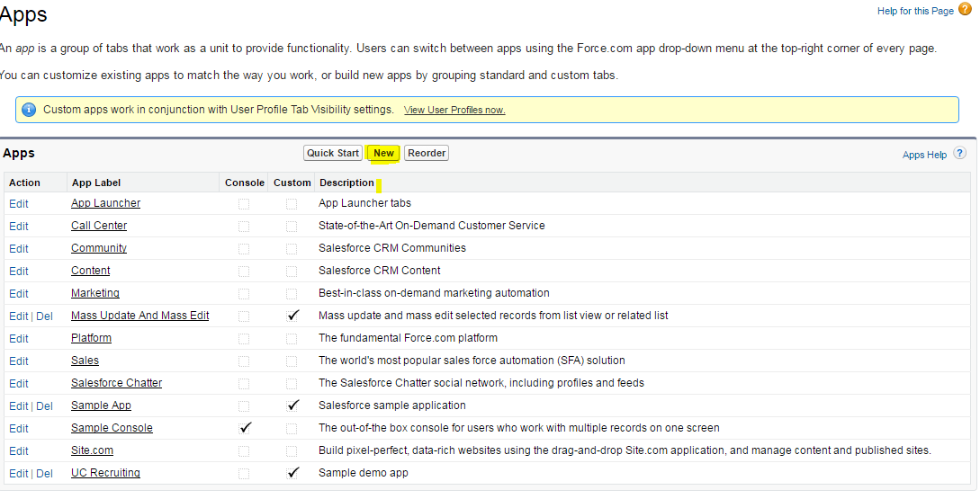980x499 pixels.
Task: Click Del for Sample App
Action: click(x=44, y=406)
